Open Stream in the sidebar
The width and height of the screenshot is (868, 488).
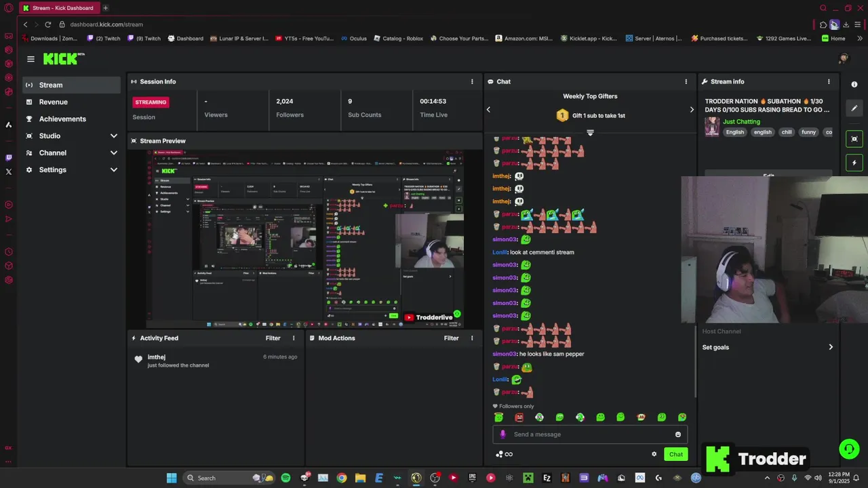pos(71,85)
